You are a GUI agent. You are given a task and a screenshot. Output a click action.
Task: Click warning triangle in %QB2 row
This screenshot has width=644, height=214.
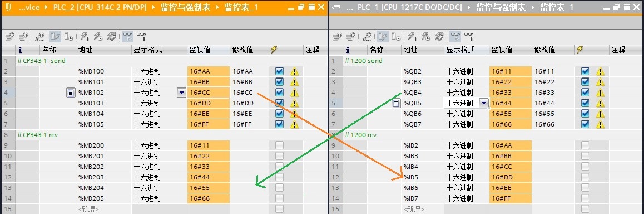coord(601,71)
